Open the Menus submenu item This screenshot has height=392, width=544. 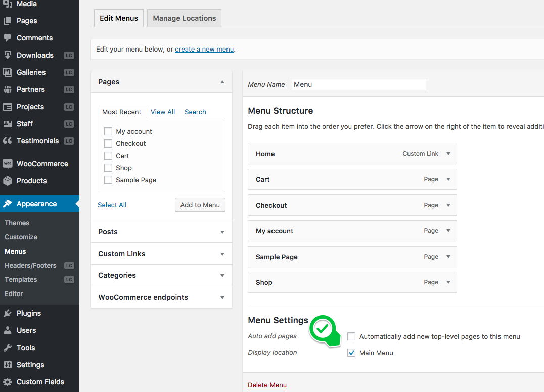(x=15, y=251)
